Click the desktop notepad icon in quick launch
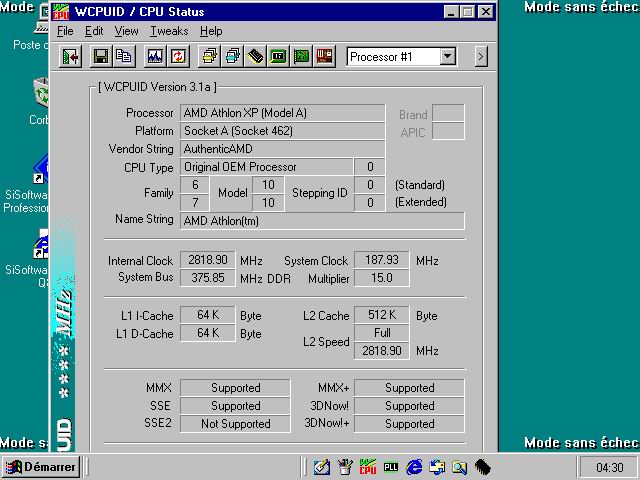This screenshot has width=640, height=480. click(322, 467)
